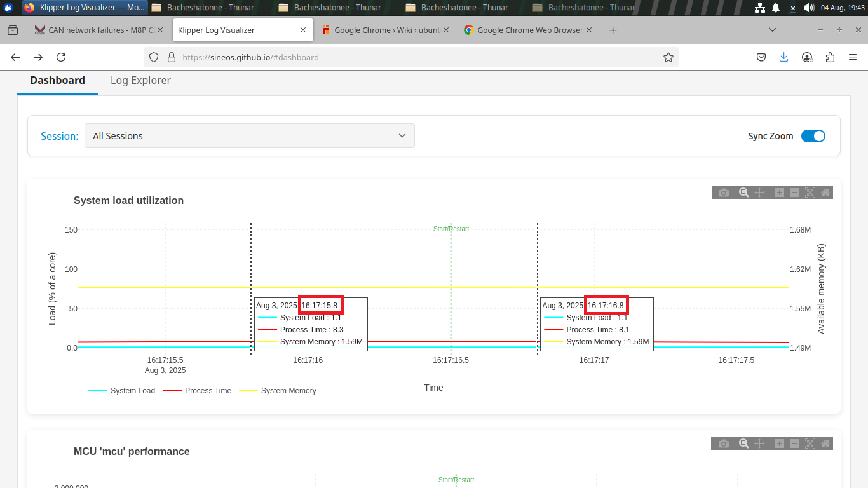This screenshot has height=488, width=868.
Task: Save page to Pocket
Action: (761, 57)
